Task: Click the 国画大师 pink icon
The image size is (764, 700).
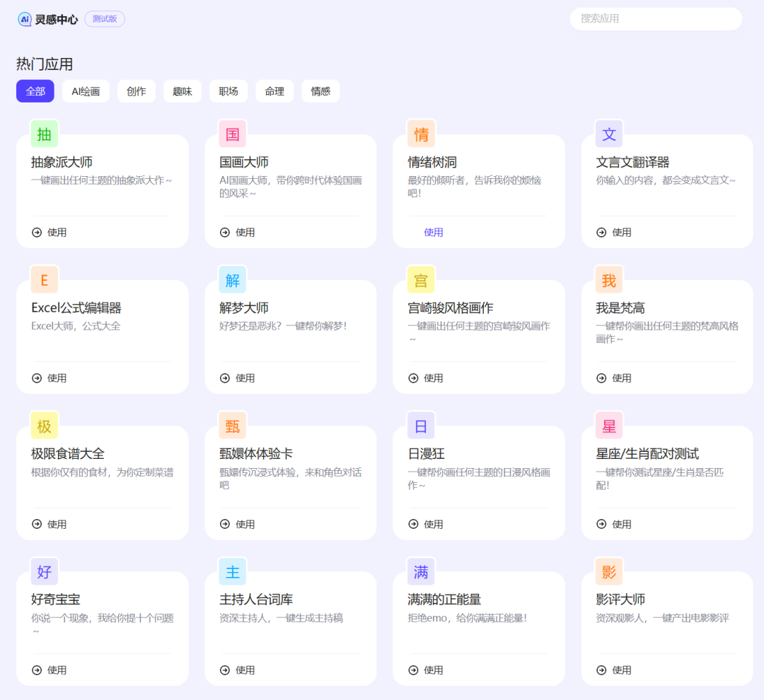Action: 232,134
